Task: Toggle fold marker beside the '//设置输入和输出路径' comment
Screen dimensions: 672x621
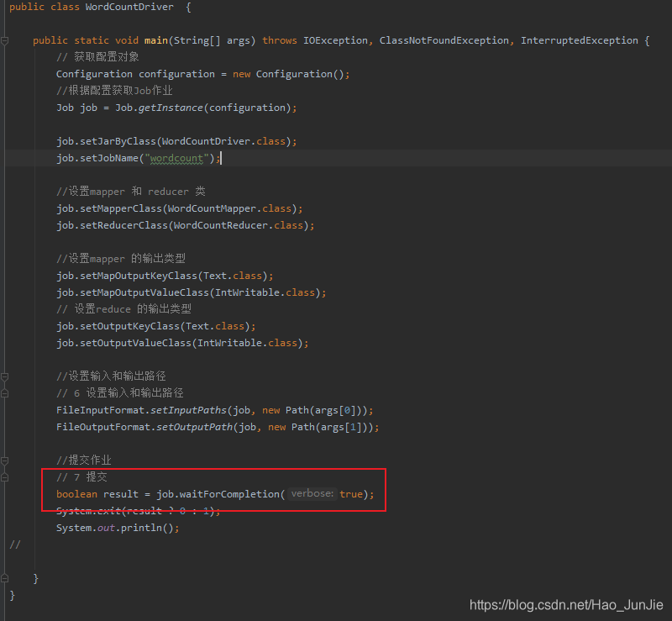Action: (5, 376)
